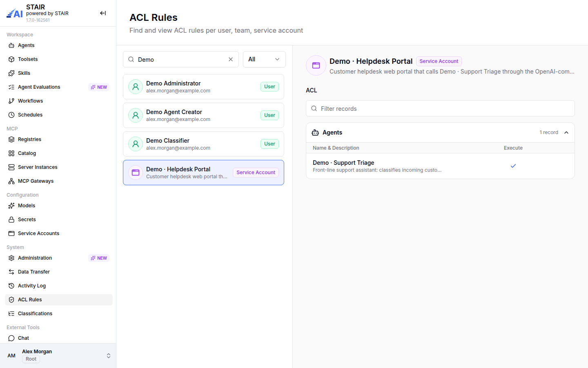
Task: Click the Registries stack icon
Action: click(11, 139)
